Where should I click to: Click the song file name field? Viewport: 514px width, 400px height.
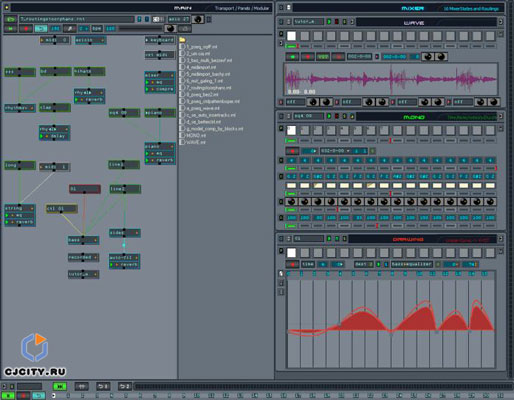click(77, 19)
